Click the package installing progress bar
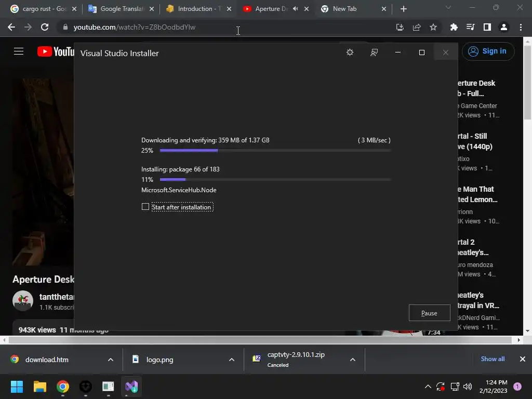The image size is (532, 399). pyautogui.click(x=275, y=179)
